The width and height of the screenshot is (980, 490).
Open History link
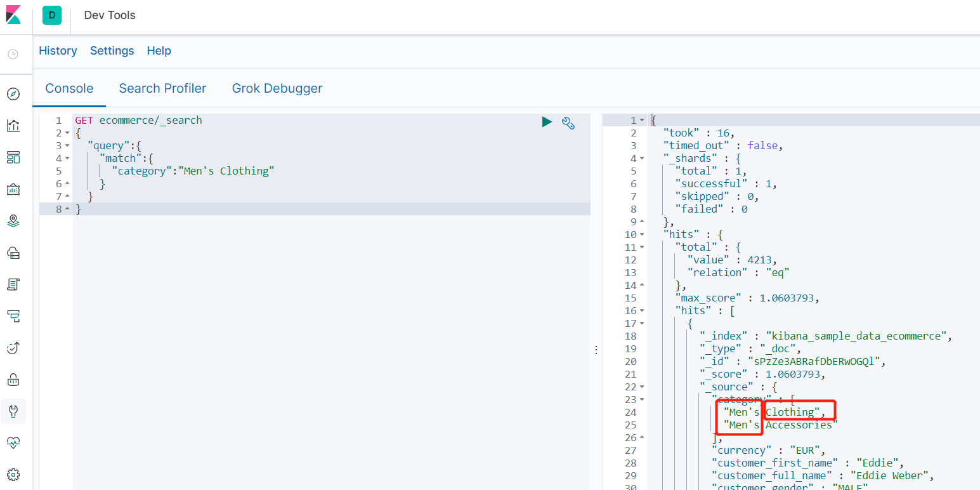(x=58, y=51)
